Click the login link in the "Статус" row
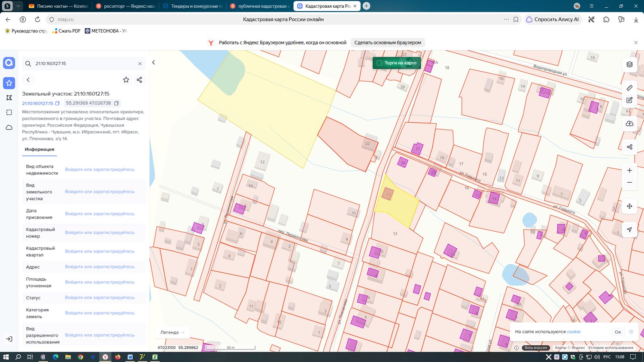Viewport: 644px width, 362px height. pos(100,298)
